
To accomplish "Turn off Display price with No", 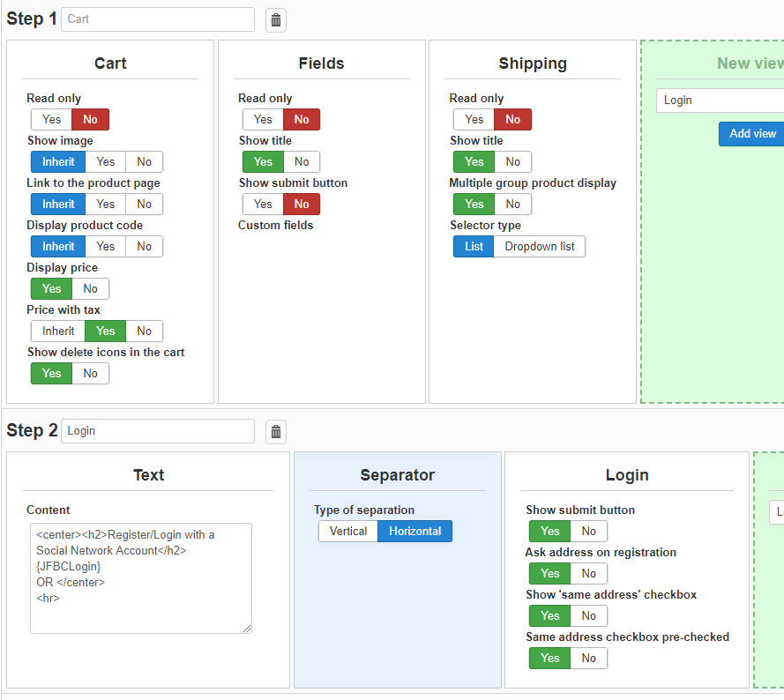I will (x=91, y=289).
